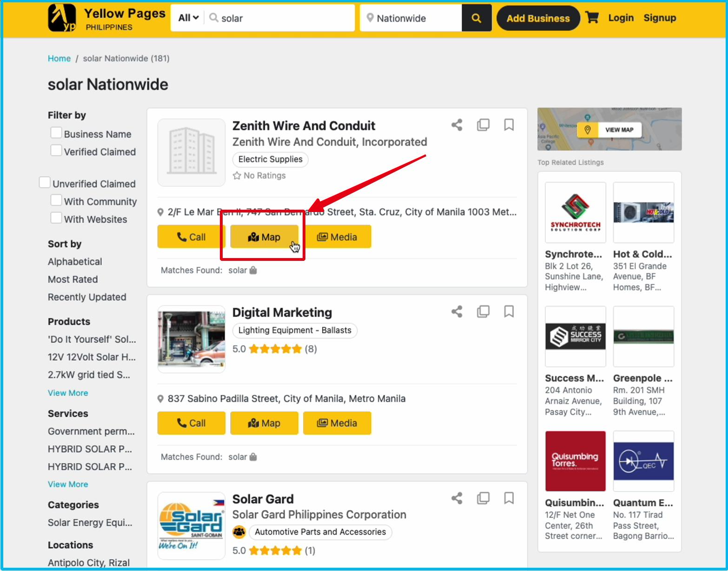Click the Nationwide location field

(411, 18)
